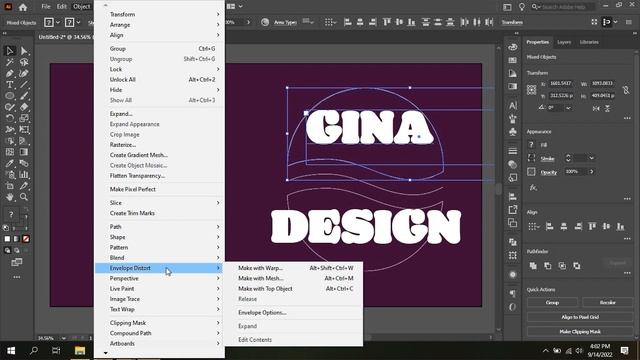The height and width of the screenshot is (360, 640).
Task: Select the Paintbrush tool
Action: pyautogui.click(x=24, y=96)
